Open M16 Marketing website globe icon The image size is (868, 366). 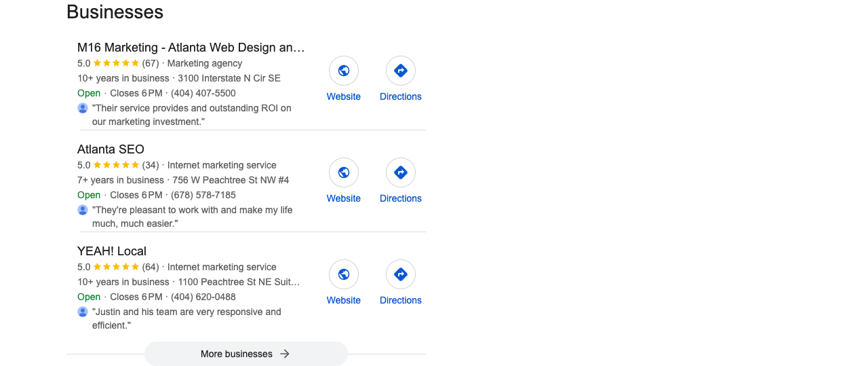(x=344, y=71)
